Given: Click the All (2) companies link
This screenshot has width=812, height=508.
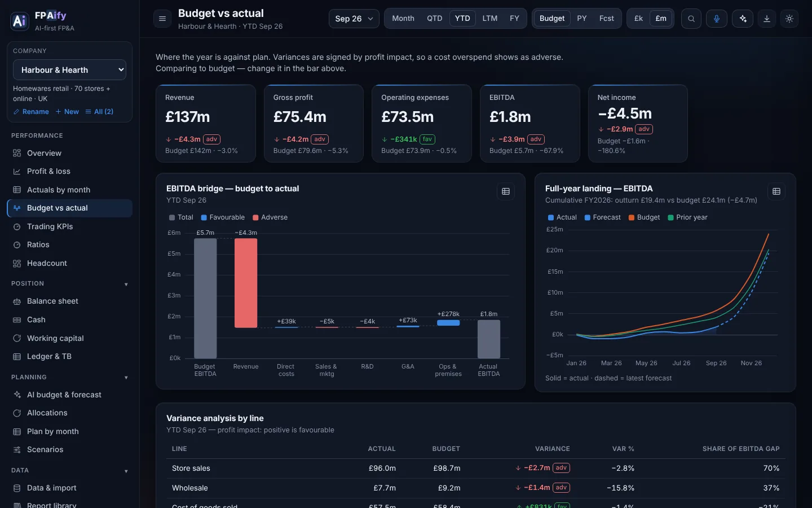Looking at the screenshot, I should click(x=99, y=112).
